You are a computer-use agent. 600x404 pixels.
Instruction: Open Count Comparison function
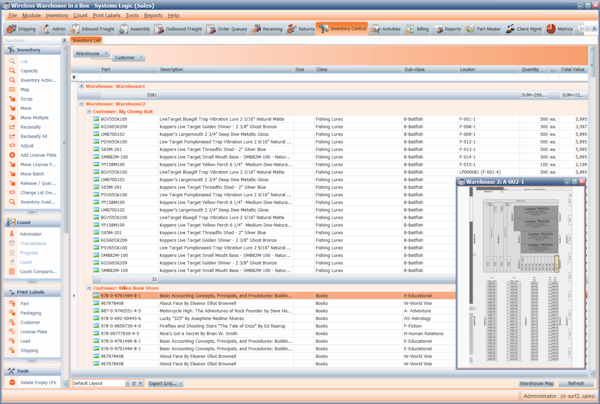38,272
